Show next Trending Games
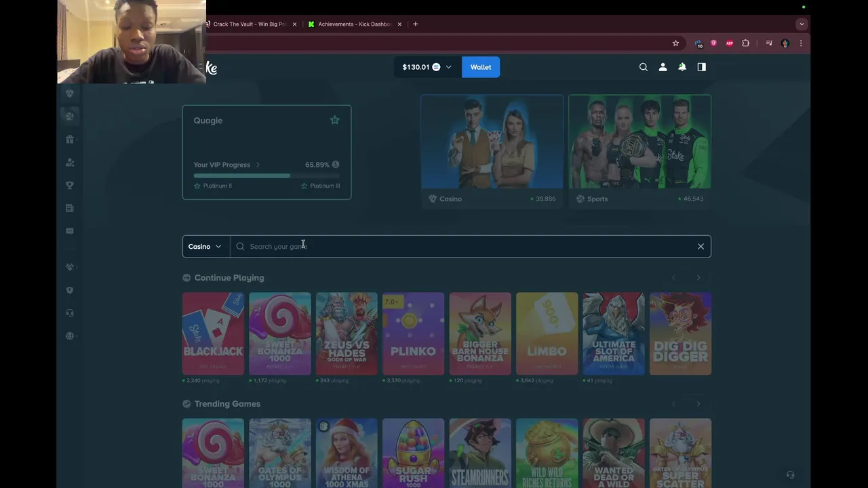Screen dimensions: 868x488 pos(698,404)
